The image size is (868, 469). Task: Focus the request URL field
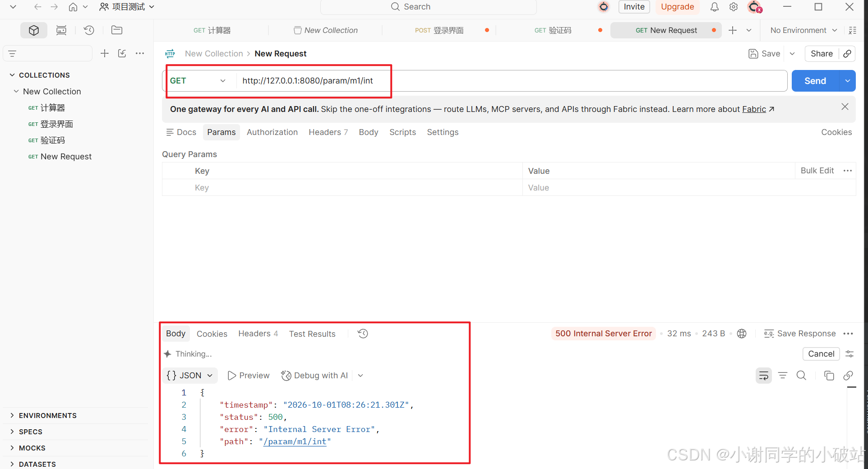point(512,81)
